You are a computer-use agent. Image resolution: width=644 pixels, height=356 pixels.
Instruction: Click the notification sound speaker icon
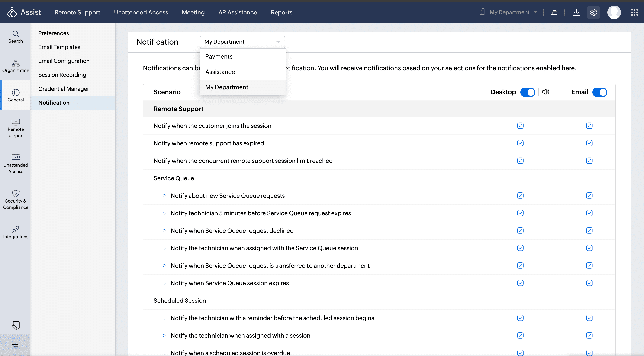(x=545, y=92)
